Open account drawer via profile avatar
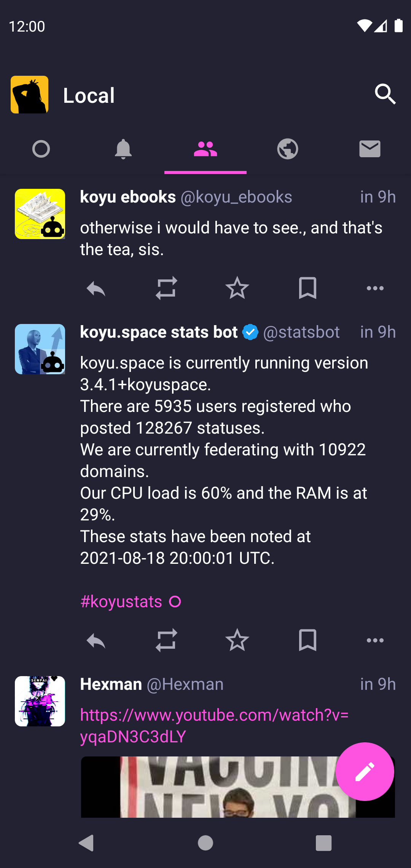This screenshot has width=411, height=868. pyautogui.click(x=30, y=95)
